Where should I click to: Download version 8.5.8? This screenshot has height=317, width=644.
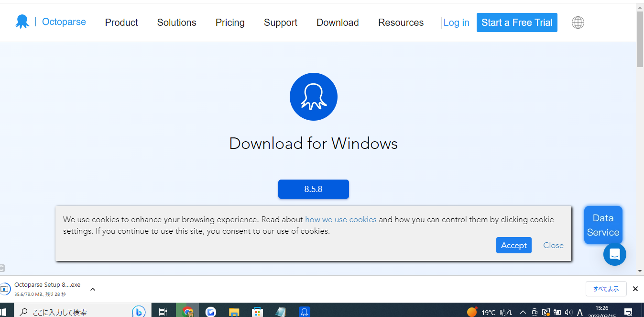[x=314, y=189]
